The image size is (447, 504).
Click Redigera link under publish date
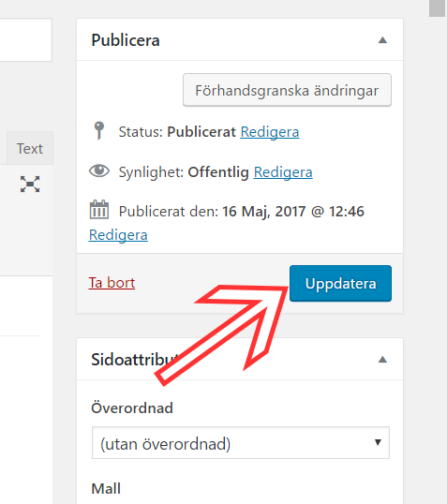(118, 235)
